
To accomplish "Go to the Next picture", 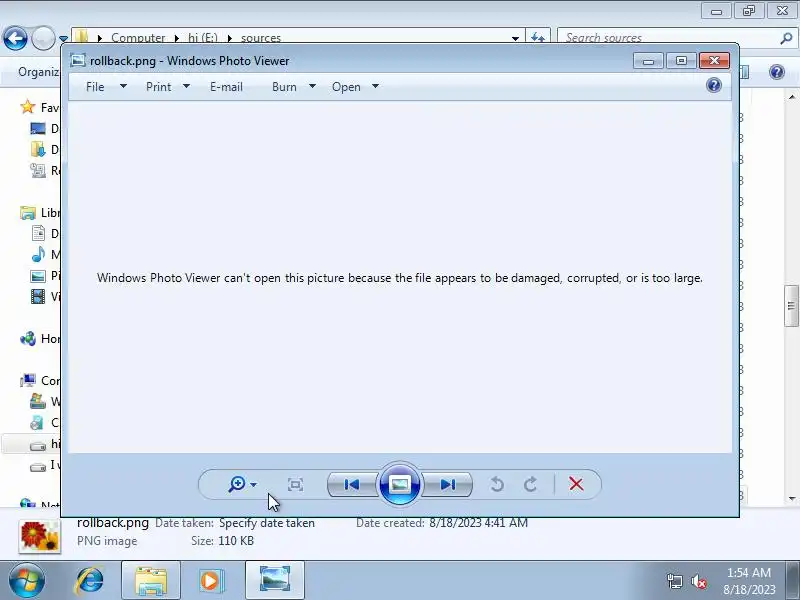I will coord(447,484).
